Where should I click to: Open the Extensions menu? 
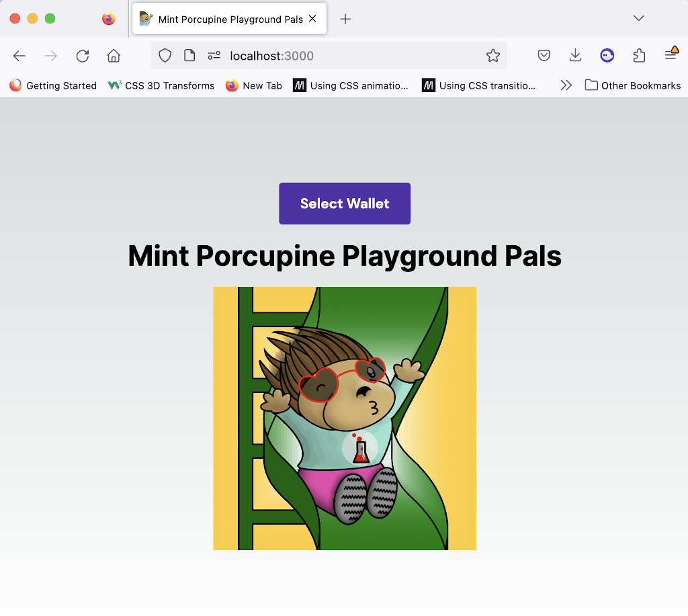pos(640,55)
